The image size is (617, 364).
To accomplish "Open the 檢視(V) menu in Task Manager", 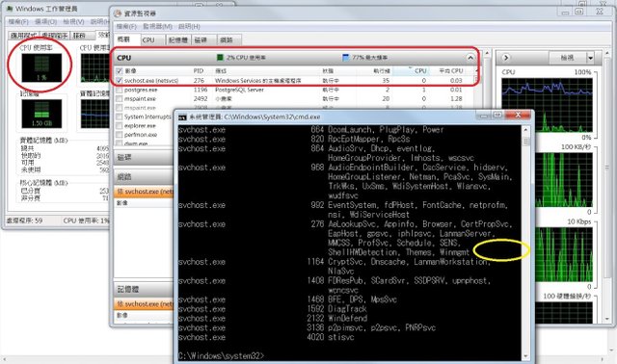I will [73, 21].
